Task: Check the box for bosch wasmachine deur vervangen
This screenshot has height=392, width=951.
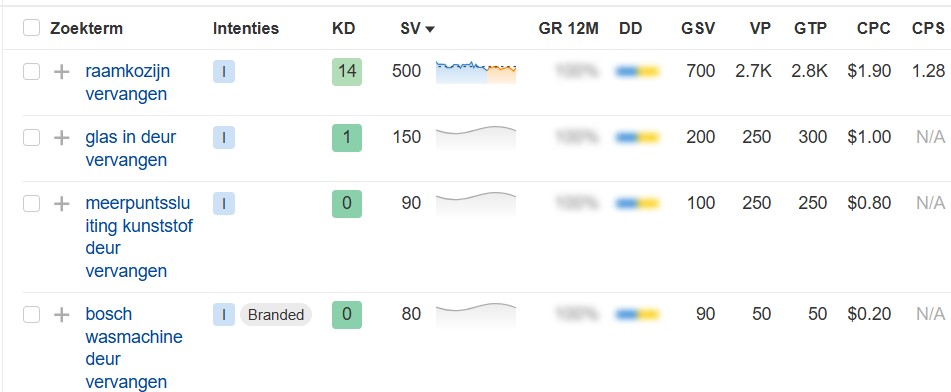Action: [32, 314]
